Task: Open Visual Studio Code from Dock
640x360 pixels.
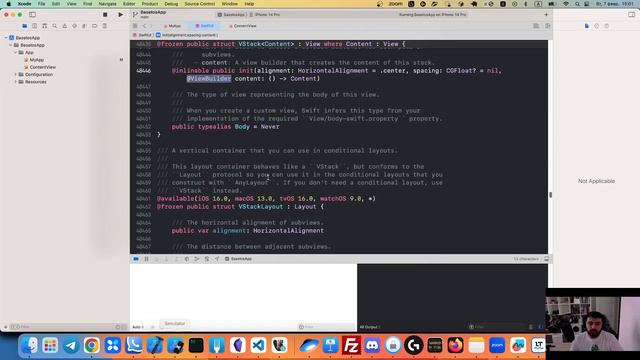Action: tap(258, 346)
